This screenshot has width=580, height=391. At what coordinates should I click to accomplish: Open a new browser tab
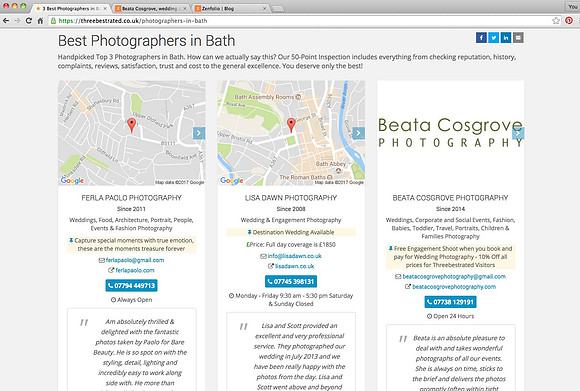[x=278, y=9]
